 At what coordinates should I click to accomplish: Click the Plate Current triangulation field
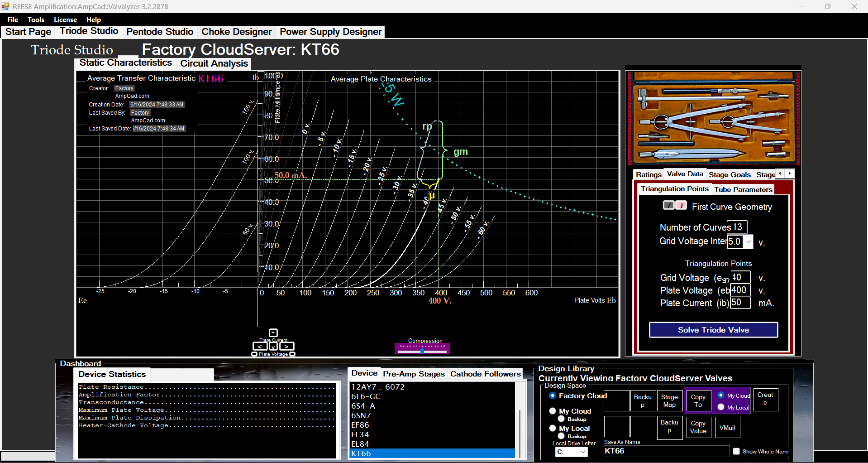pos(740,303)
